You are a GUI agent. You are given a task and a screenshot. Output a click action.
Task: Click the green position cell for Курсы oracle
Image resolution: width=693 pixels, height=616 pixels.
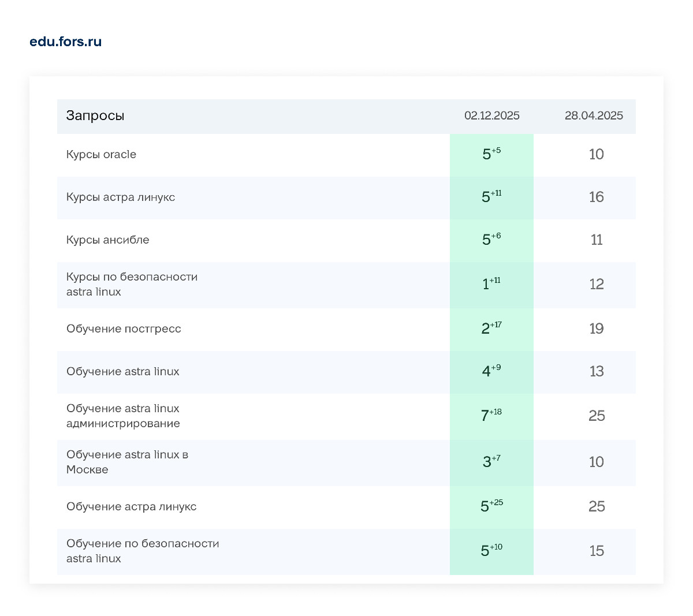pos(491,154)
